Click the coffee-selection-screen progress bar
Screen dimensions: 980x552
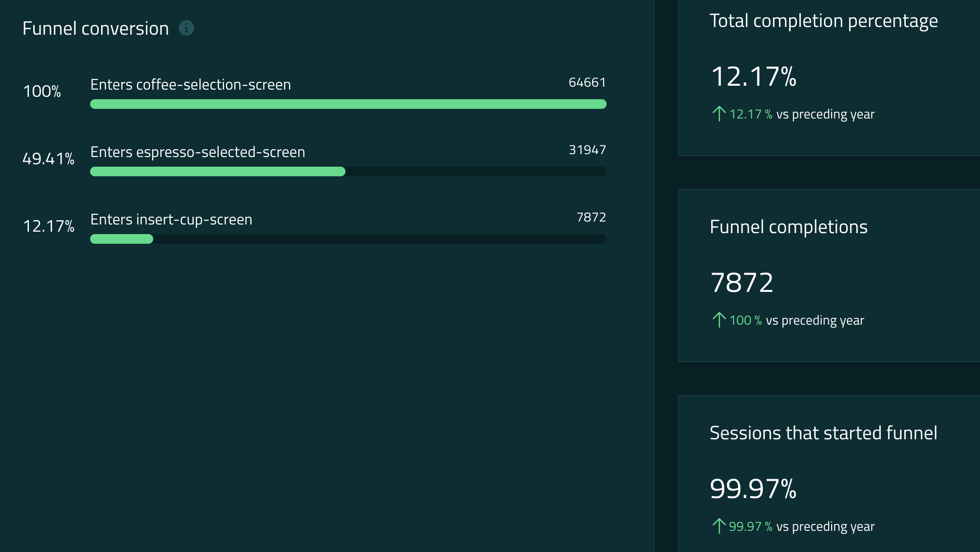tap(348, 104)
